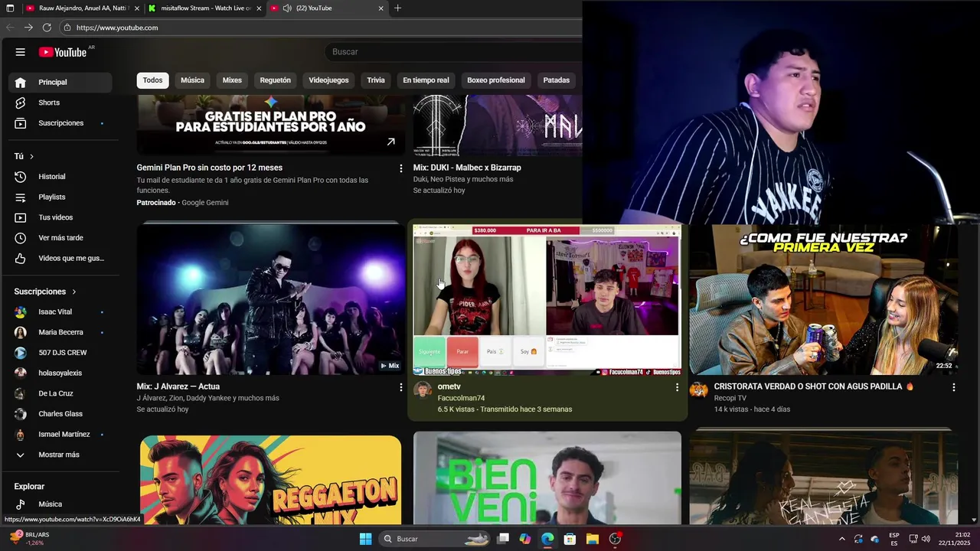Go to Suscripciones in sidebar

coord(60,123)
